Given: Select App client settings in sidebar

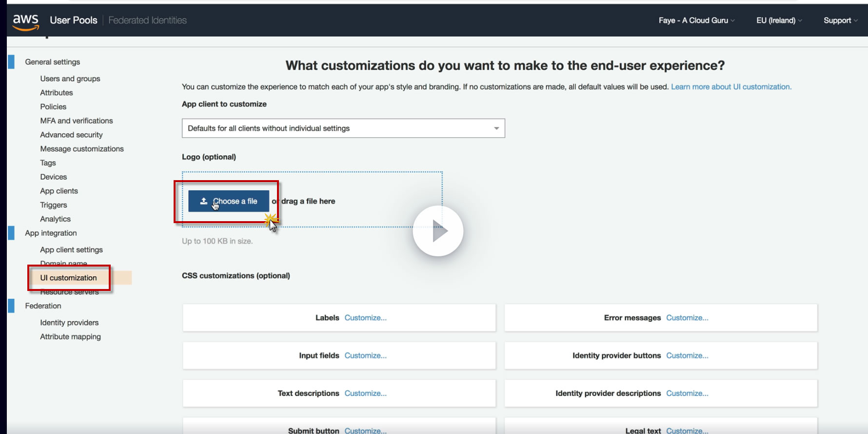Looking at the screenshot, I should point(72,250).
